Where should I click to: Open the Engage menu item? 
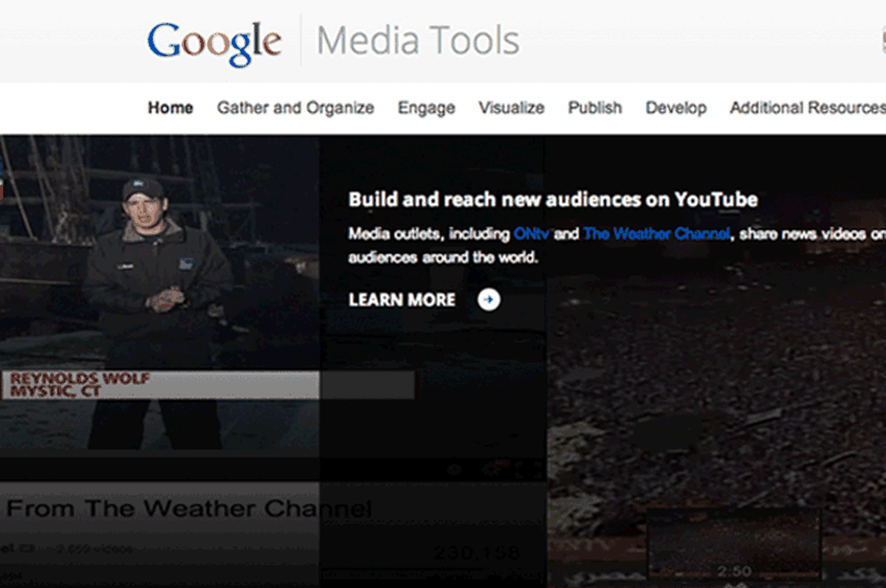(426, 108)
